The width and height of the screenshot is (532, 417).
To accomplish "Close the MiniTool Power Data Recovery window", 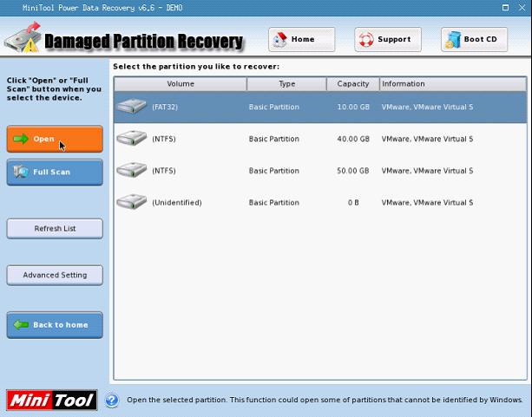I will (x=522, y=8).
